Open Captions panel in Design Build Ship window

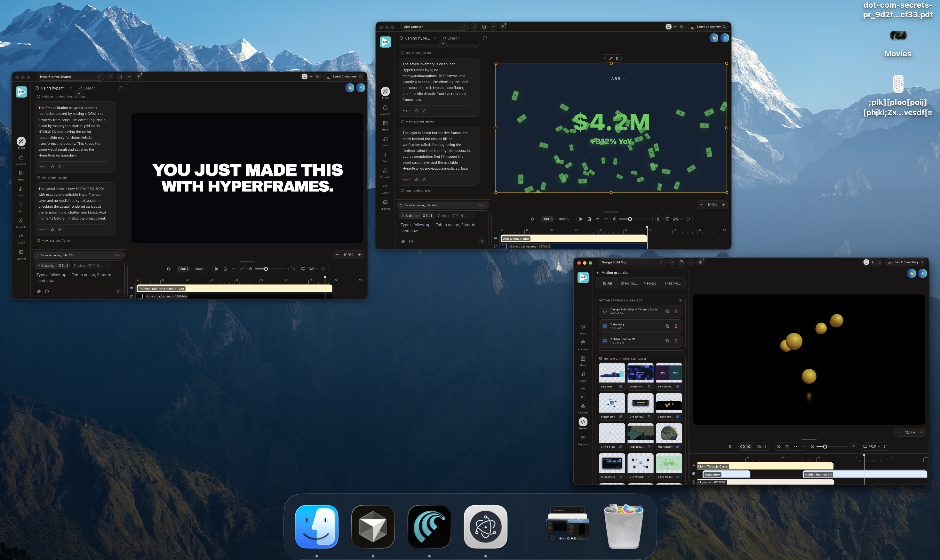tap(583, 440)
